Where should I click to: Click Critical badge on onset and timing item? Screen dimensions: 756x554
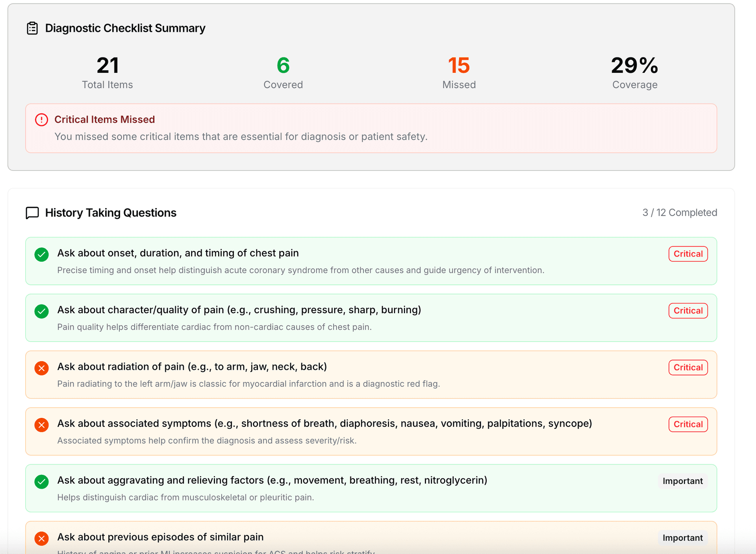coord(687,254)
